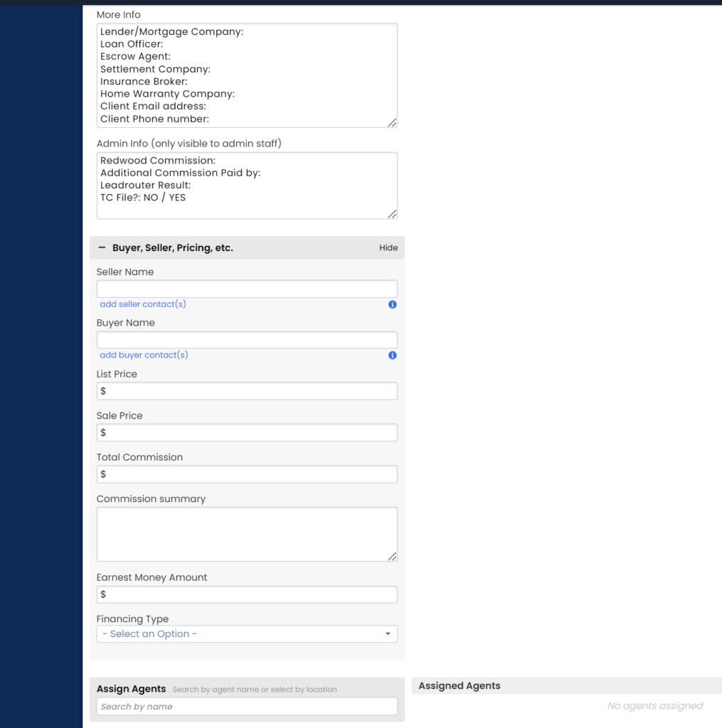Grab resize handle of Admin Info textarea
Screen dimensions: 722x728
[393, 214]
